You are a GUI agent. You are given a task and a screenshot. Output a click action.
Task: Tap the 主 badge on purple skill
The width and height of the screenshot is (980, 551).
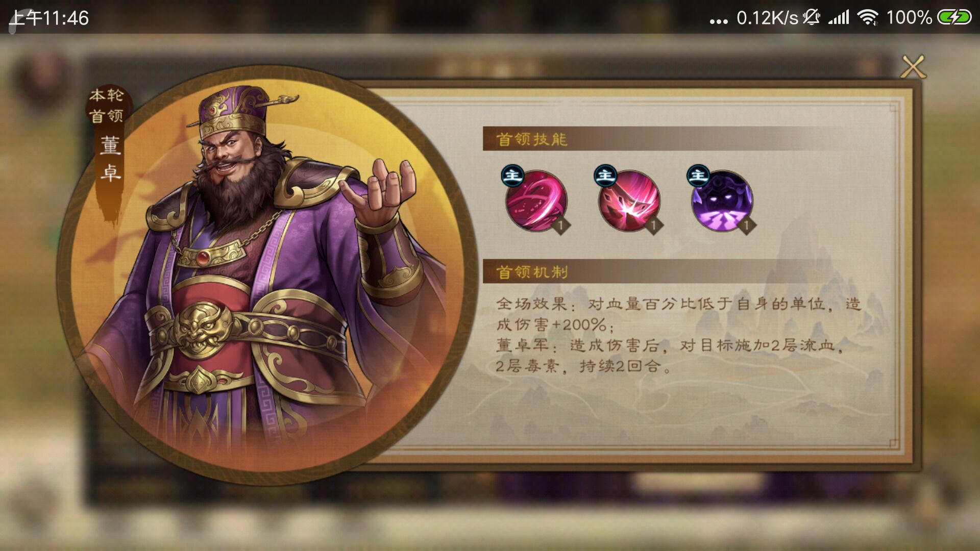click(698, 176)
